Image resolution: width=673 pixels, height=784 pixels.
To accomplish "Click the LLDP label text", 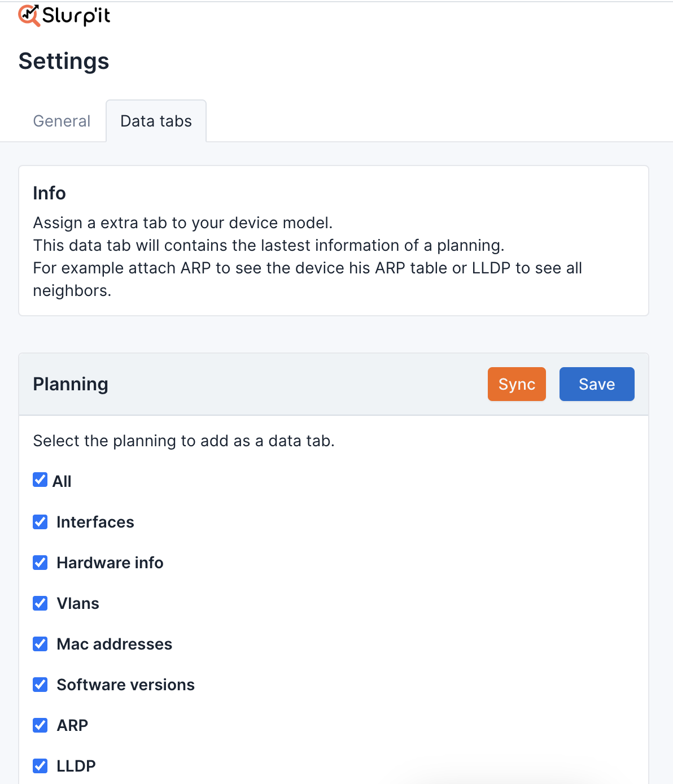I will click(x=75, y=766).
